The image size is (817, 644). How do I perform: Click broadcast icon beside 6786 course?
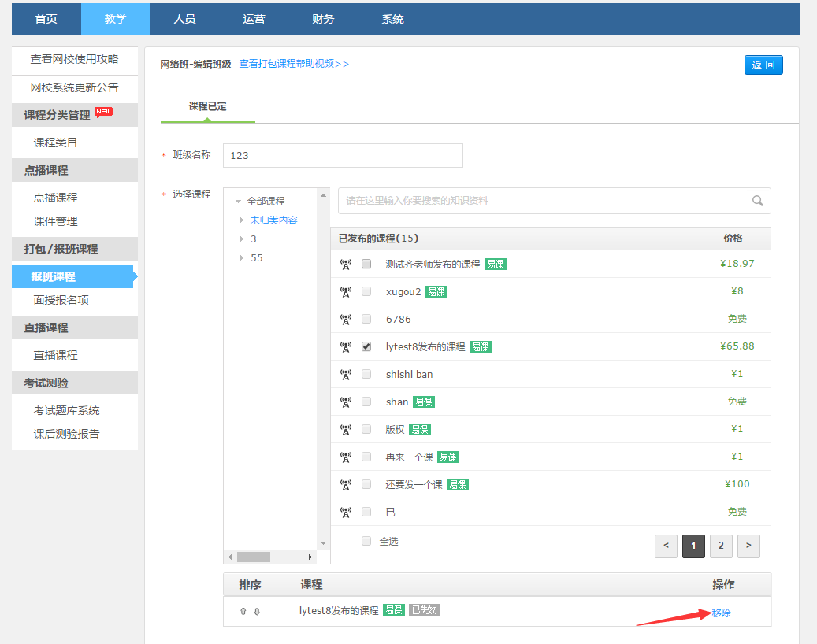click(x=345, y=320)
